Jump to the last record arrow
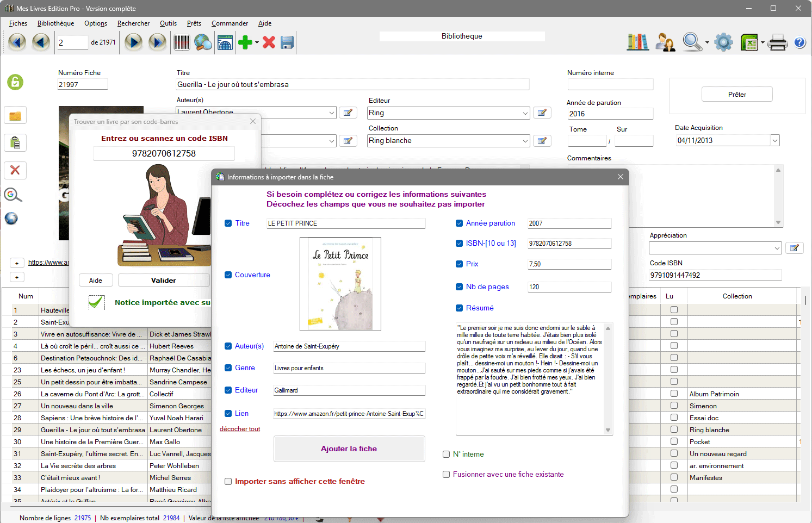 pyautogui.click(x=157, y=42)
